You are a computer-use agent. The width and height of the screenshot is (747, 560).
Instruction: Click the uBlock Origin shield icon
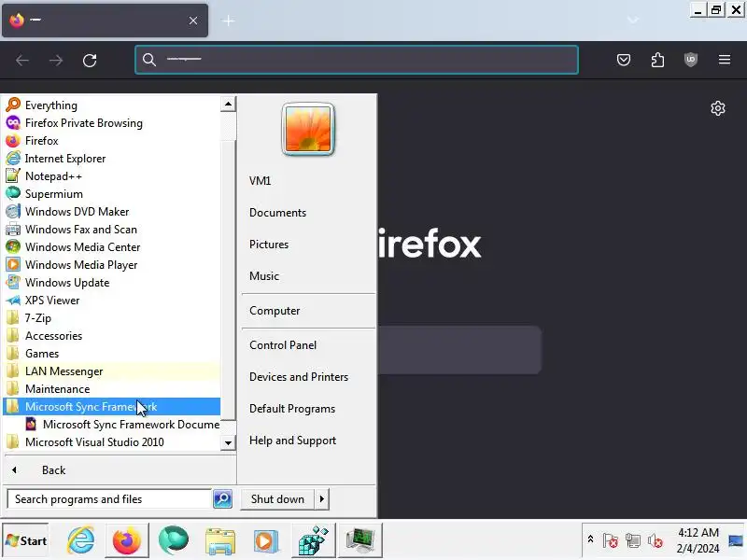pos(691,60)
